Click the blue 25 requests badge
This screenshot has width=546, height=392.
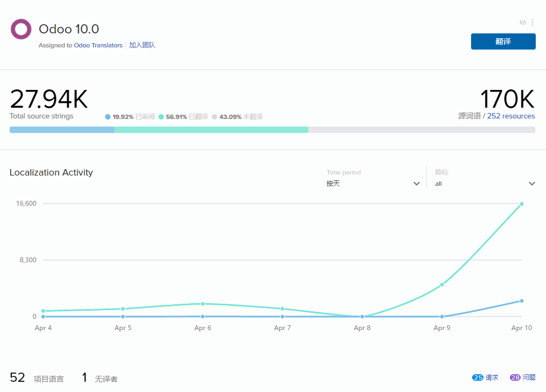(x=478, y=378)
